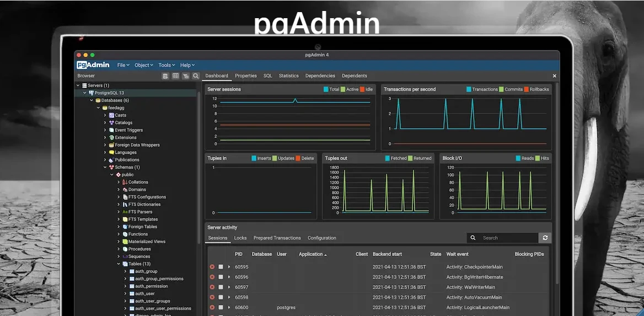Terminate session with PID 60597

212,287
